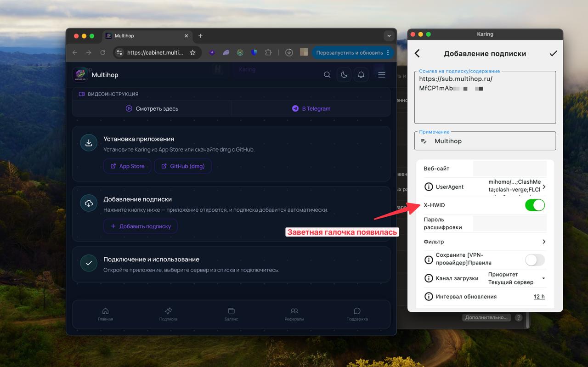This screenshot has width=588, height=367.
Task: Expand the Фильтр row
Action: click(485, 242)
